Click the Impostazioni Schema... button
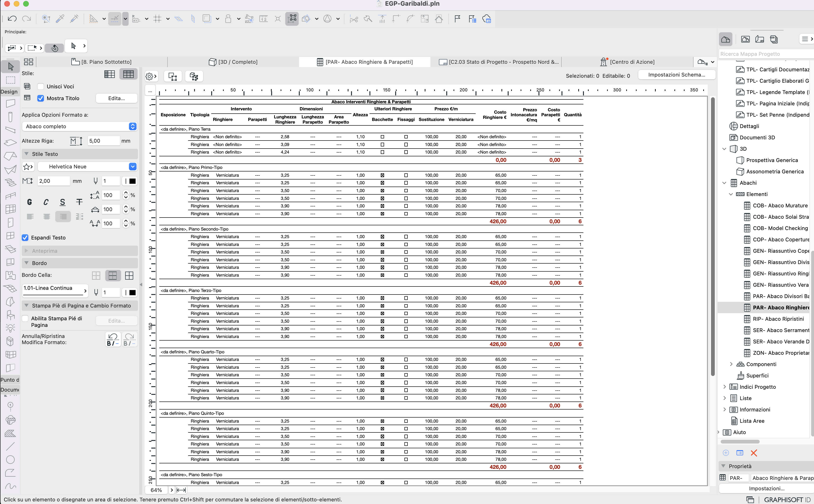 pyautogui.click(x=677, y=75)
